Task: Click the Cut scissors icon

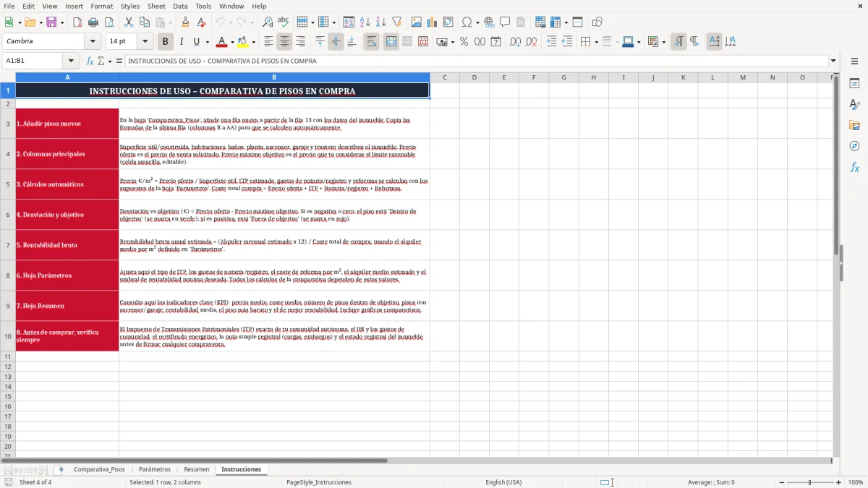Action: pyautogui.click(x=129, y=22)
